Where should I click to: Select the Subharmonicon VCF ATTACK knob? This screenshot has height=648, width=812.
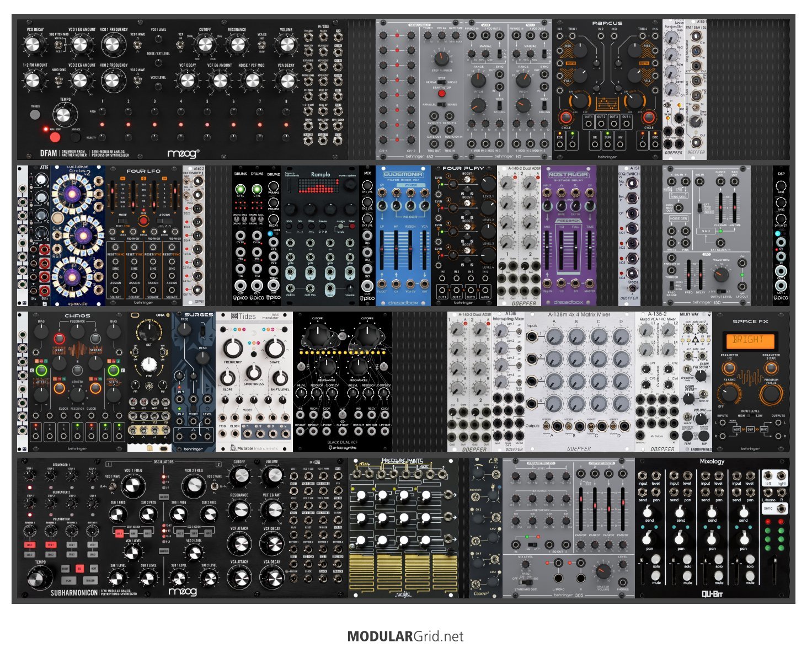point(239,544)
